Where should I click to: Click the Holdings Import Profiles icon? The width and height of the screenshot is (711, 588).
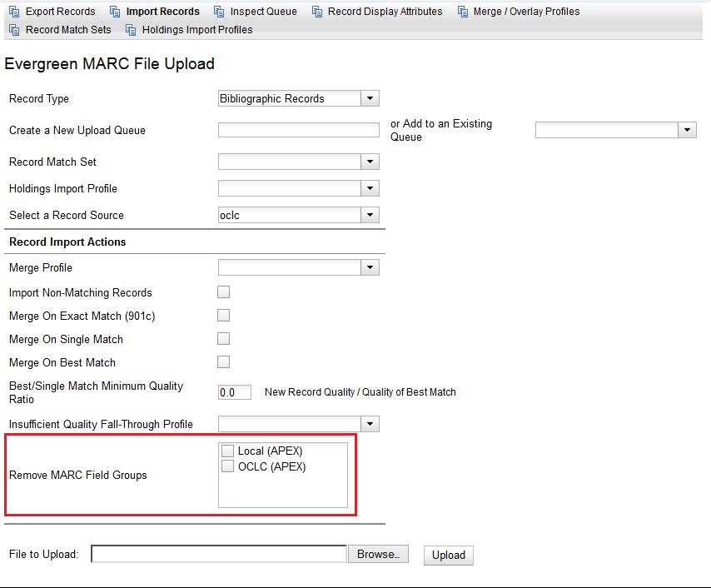point(131,30)
